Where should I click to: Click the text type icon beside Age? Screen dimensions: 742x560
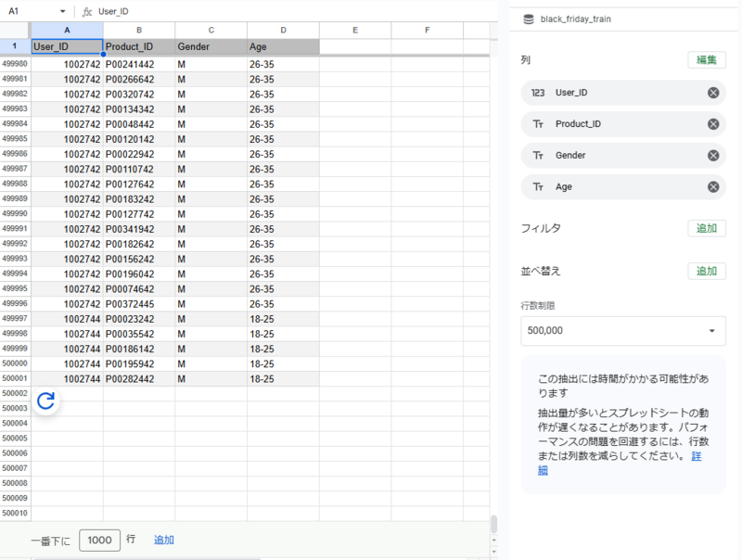(x=538, y=187)
